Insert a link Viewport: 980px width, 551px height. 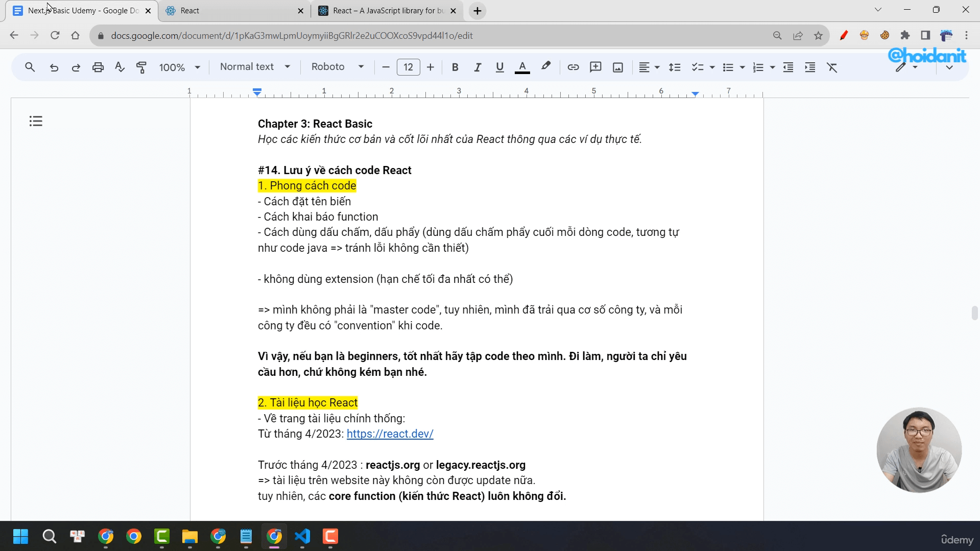[573, 67]
